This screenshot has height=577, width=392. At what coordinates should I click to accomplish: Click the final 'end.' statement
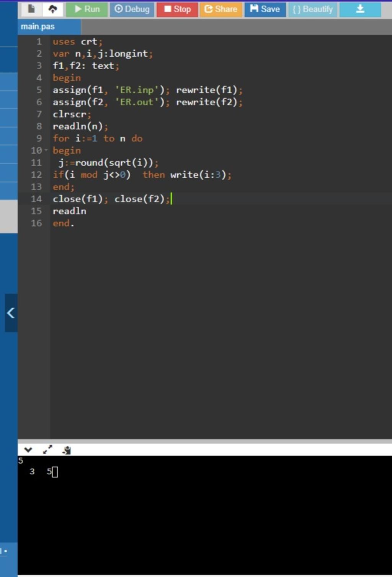click(63, 223)
